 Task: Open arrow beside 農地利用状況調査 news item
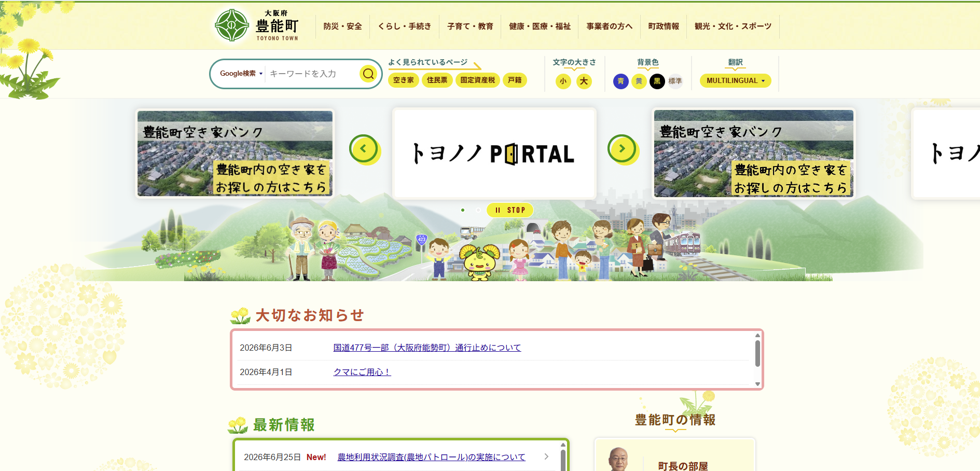(546, 456)
